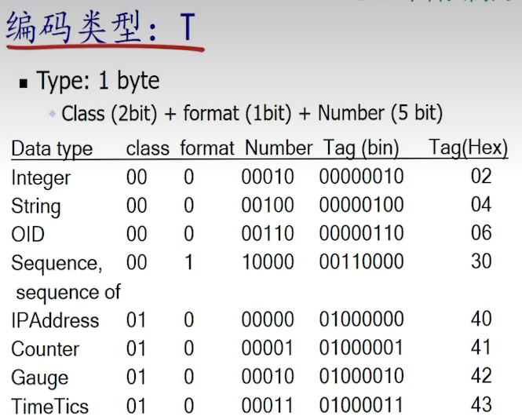The width and height of the screenshot is (522, 420).
Task: Click the line "Class (2bit) + format (1bit) + Number (5 bit)"
Action: (252, 113)
